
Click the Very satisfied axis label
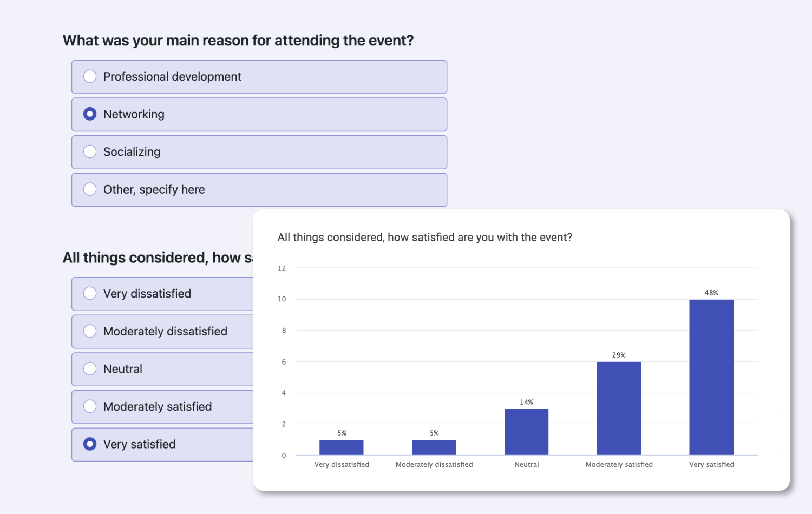click(711, 464)
